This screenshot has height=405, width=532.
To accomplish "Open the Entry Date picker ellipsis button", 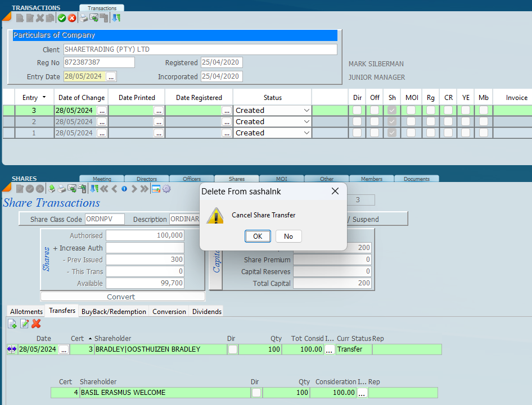I will pos(111,76).
